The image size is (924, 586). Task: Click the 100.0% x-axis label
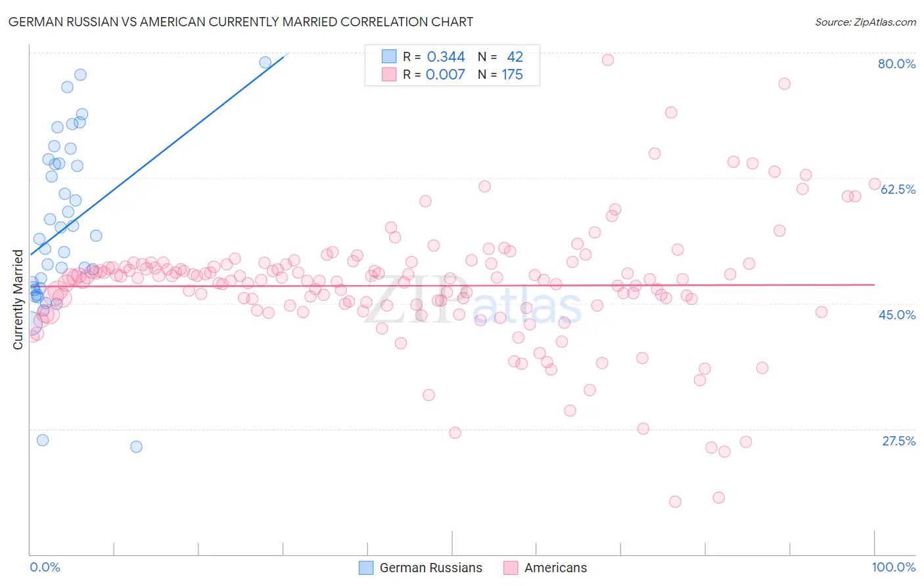coord(894,567)
